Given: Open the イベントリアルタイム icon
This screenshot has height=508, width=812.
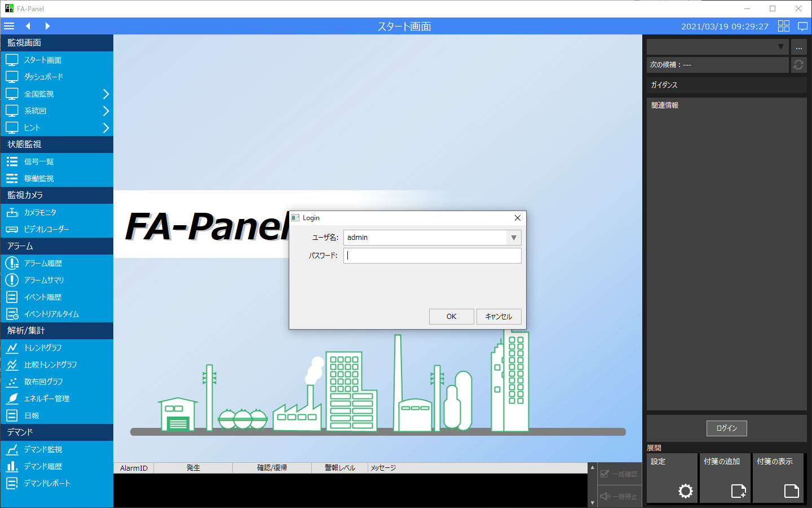Looking at the screenshot, I should pos(12,314).
